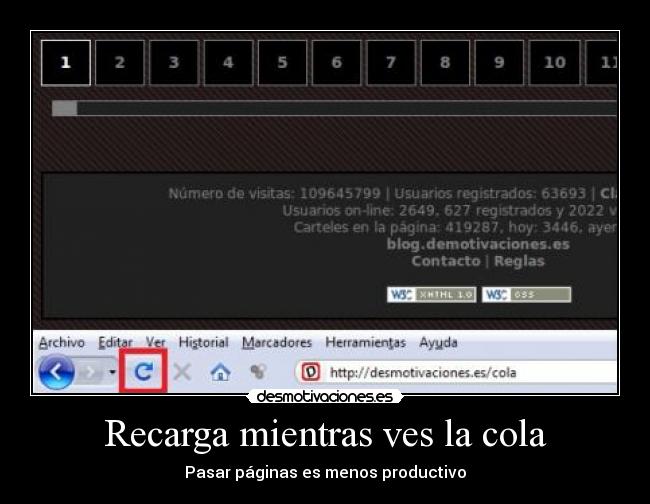Go to page 1 in pagination
650x504 pixels.
tap(66, 63)
